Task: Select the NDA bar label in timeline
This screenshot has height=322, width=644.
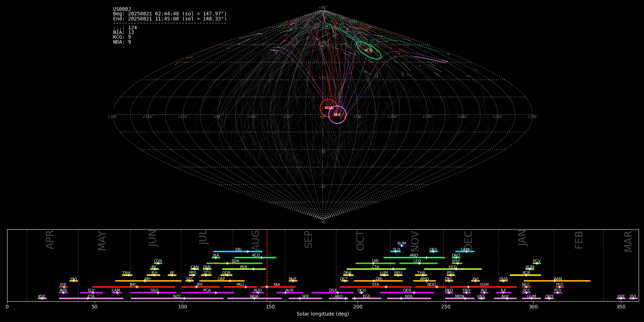Action: [254, 297]
